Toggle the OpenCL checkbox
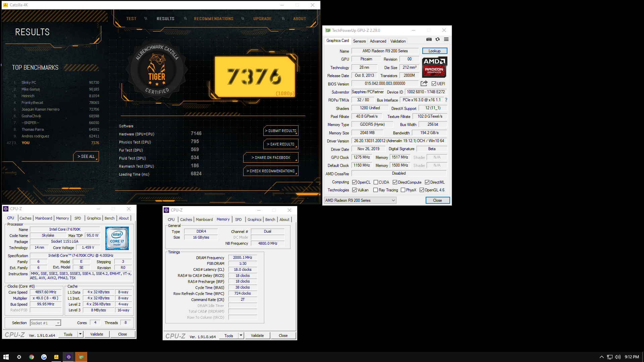 click(x=354, y=182)
